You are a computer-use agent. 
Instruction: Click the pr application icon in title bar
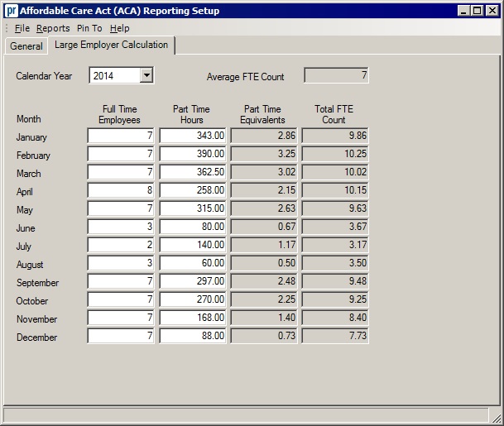click(12, 11)
